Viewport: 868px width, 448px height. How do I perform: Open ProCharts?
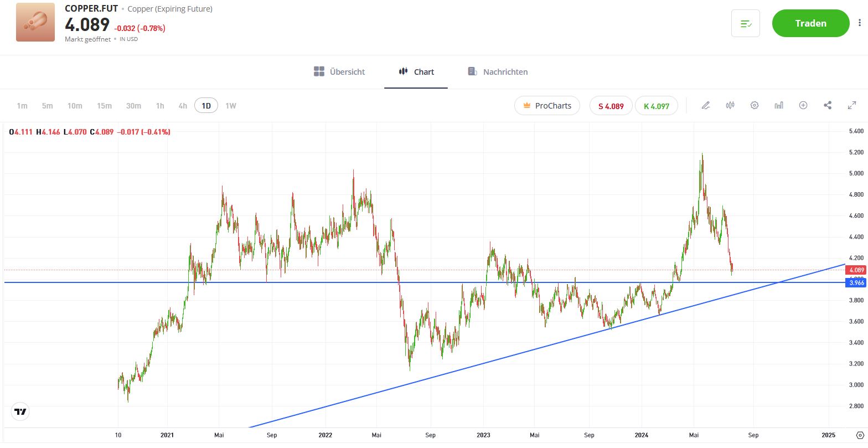[547, 106]
